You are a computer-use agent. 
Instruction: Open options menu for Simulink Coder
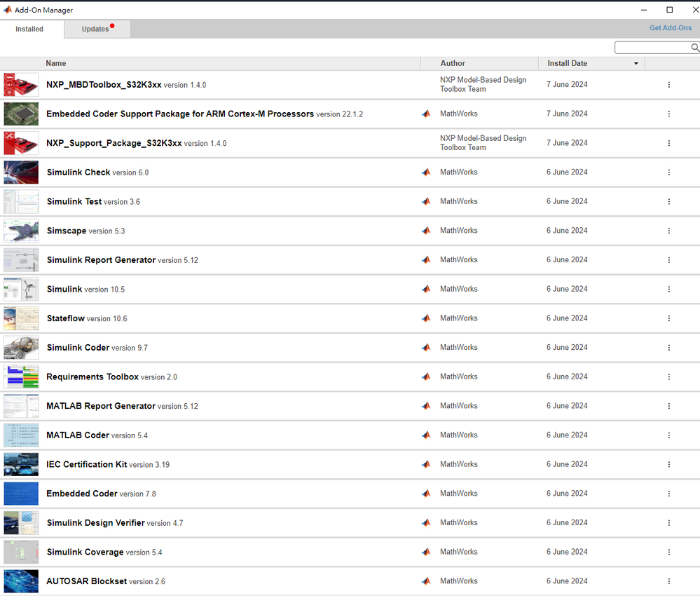click(x=668, y=348)
